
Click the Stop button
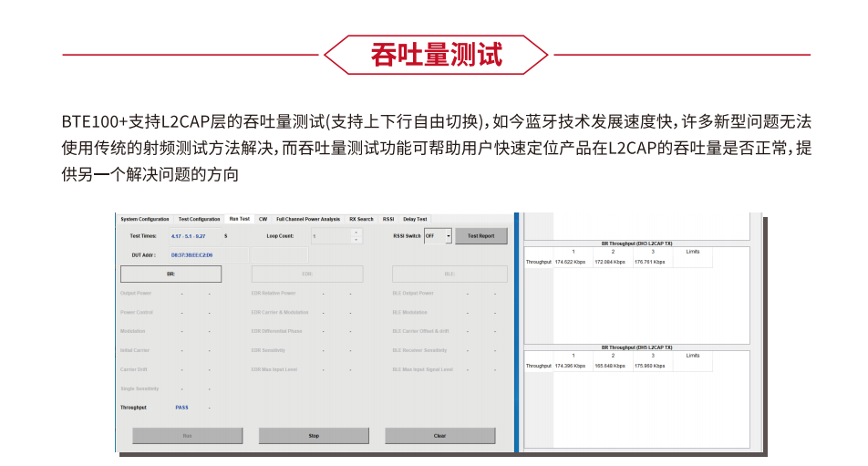(x=314, y=436)
